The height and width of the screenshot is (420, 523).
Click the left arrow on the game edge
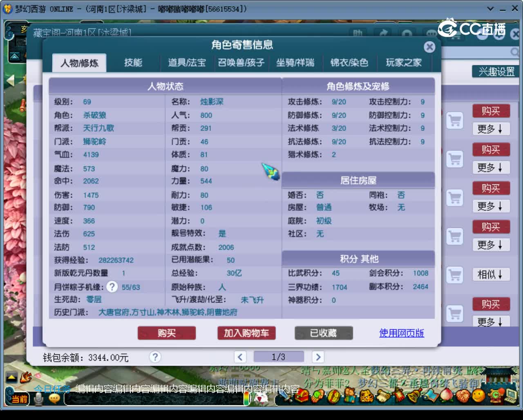click(10, 80)
